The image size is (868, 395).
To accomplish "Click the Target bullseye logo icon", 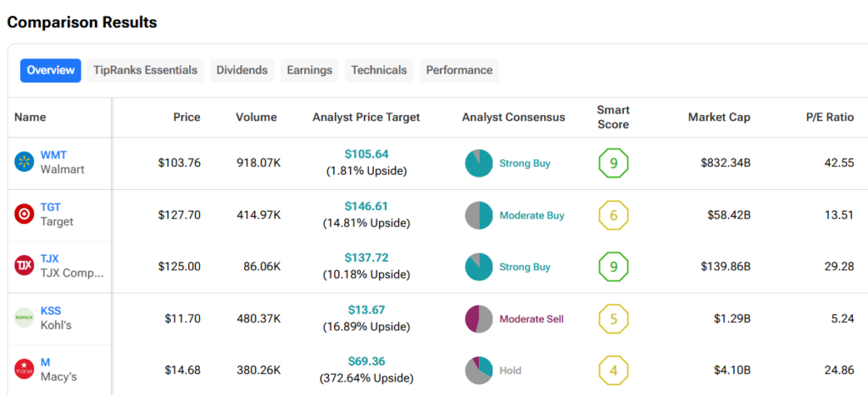I will pos(24,214).
